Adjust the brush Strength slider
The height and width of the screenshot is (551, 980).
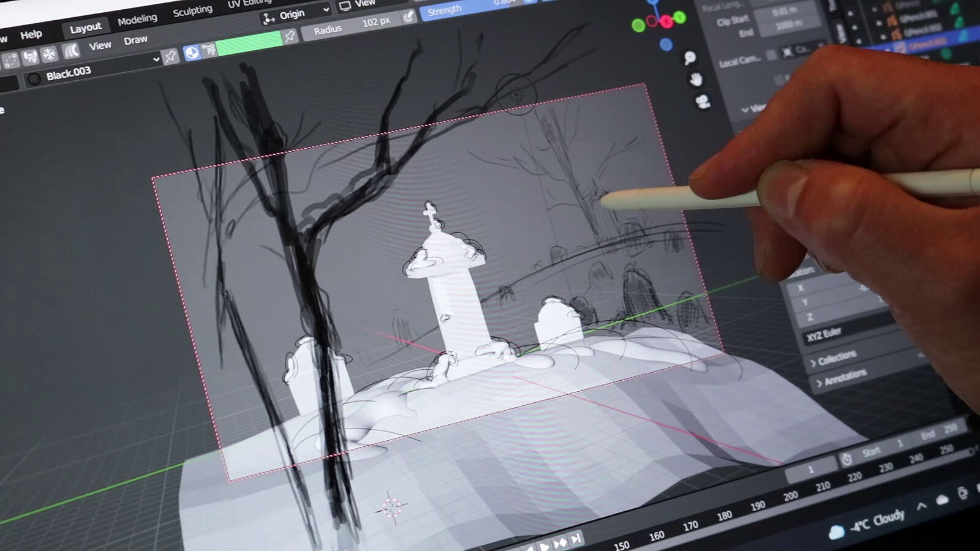coord(472,7)
